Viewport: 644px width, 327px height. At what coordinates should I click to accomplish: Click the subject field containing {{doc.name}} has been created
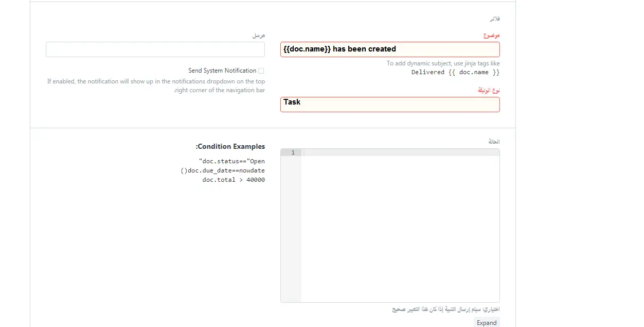coord(390,49)
